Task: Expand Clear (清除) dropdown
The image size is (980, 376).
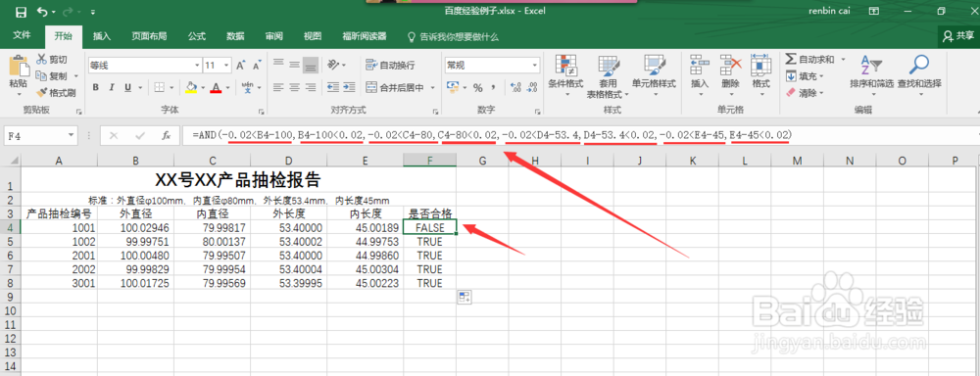Action: (821, 93)
